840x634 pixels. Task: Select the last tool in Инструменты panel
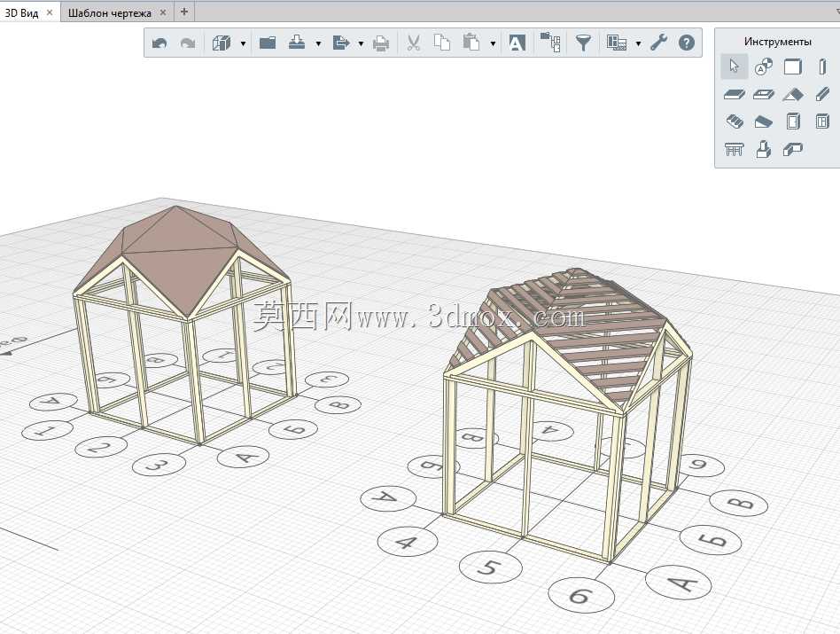[x=793, y=149]
